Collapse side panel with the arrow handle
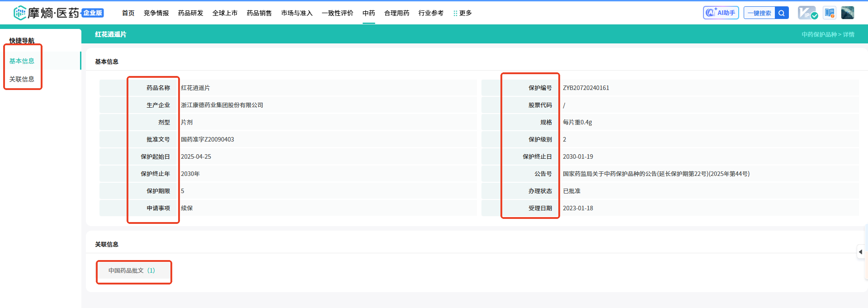Image resolution: width=868 pixels, height=308 pixels. click(x=860, y=252)
